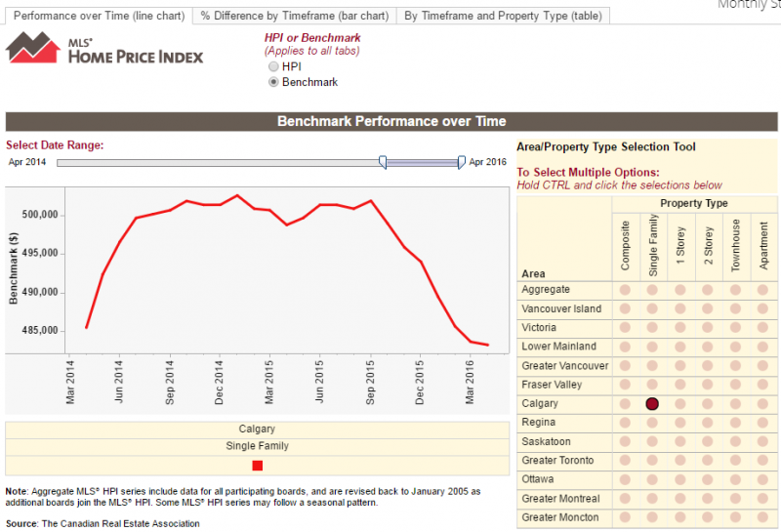Click the Greater Montreal area label
Viewport: 781px width, 532px height.
pos(560,499)
